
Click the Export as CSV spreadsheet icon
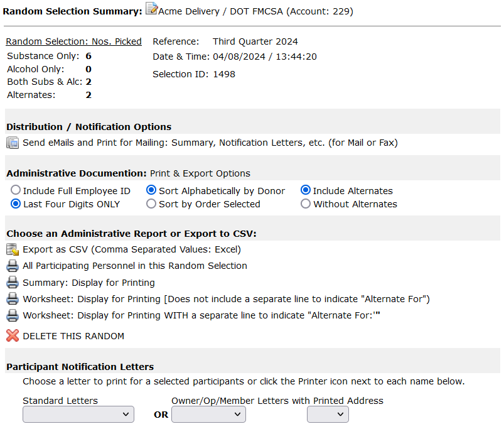click(x=13, y=249)
